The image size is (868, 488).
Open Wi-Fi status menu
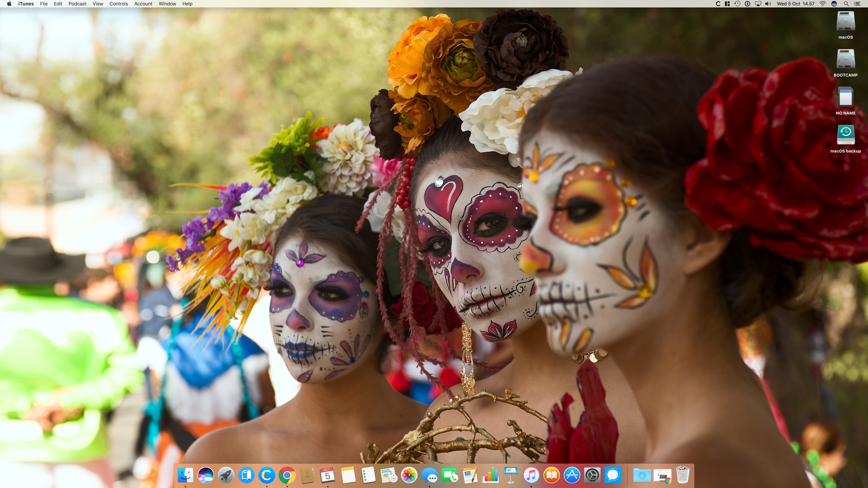(x=823, y=4)
